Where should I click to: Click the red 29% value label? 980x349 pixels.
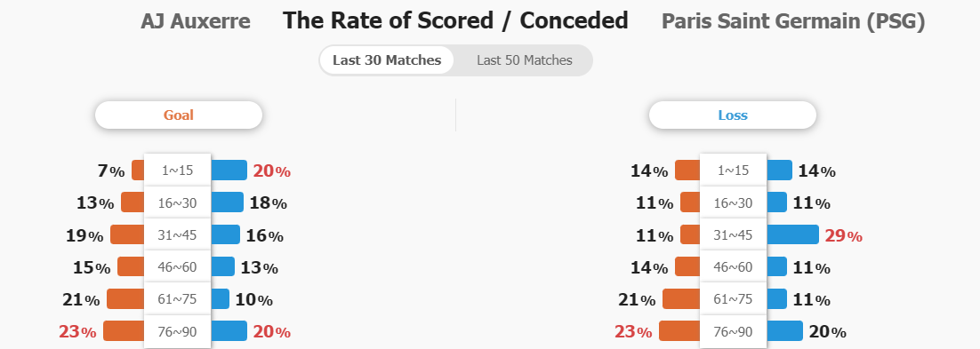tap(844, 236)
